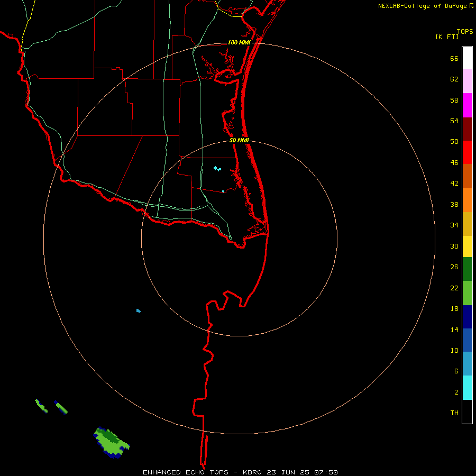Click the '22' legend value label
Viewport: 476px width, 476px height.
pos(454,288)
